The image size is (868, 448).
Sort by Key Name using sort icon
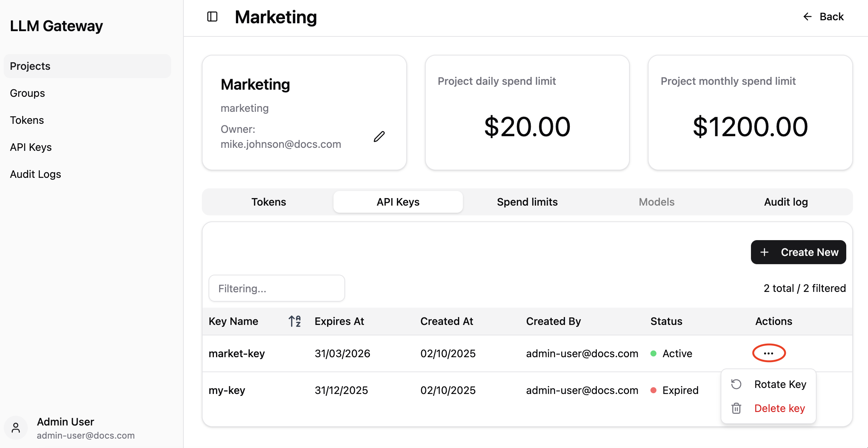click(x=294, y=321)
